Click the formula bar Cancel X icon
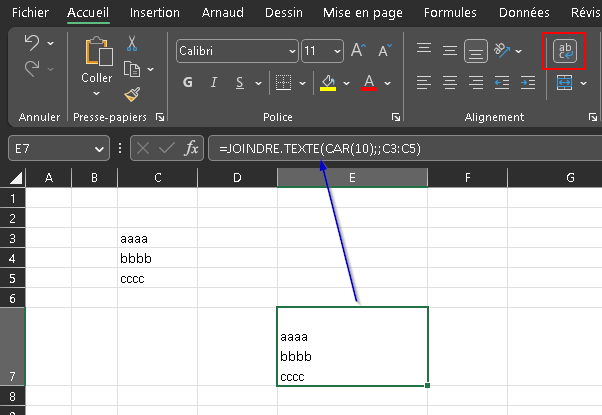Screen dimensions: 602x415 click(143, 148)
